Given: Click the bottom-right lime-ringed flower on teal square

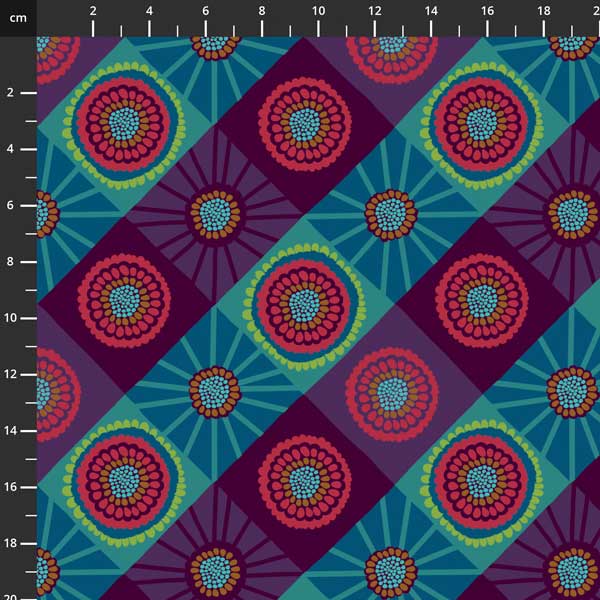Looking at the screenshot, I should (x=481, y=479).
